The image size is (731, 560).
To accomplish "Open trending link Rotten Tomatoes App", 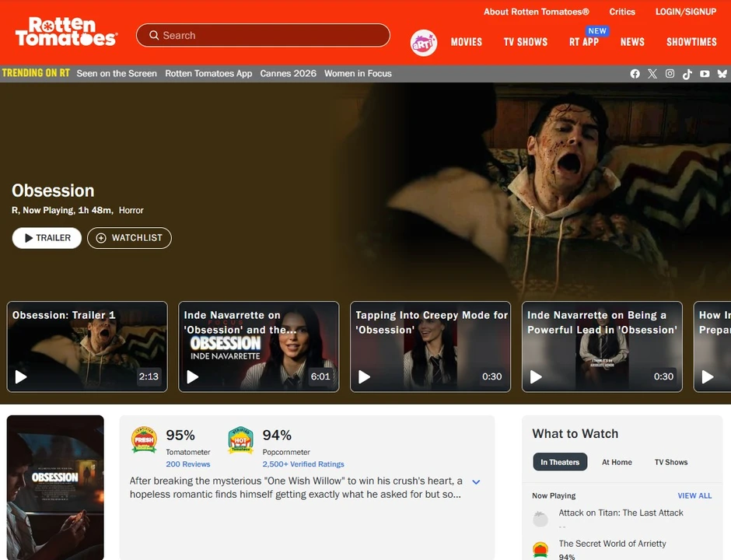I will coord(208,74).
